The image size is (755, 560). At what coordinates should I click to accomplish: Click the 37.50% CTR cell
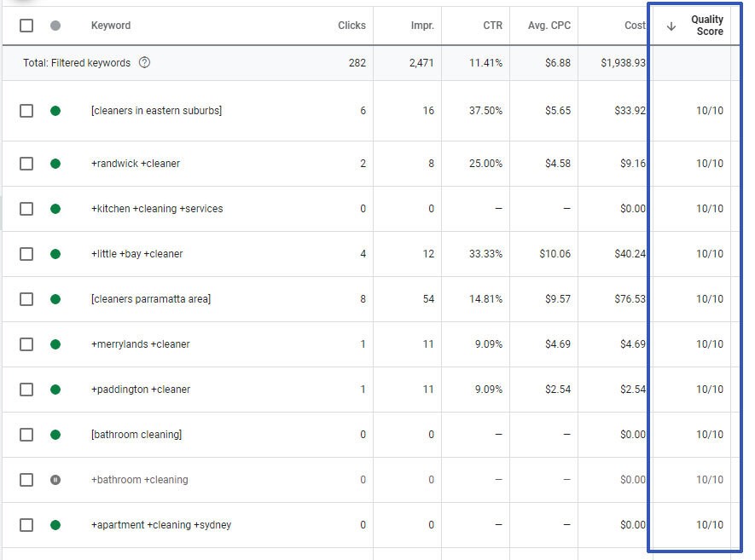485,111
